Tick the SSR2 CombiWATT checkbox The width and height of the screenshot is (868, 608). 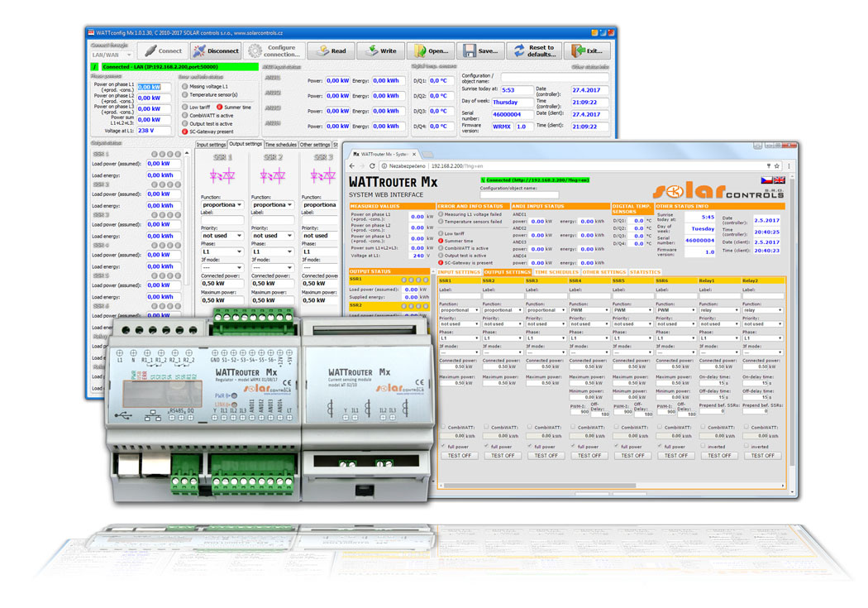click(486, 427)
